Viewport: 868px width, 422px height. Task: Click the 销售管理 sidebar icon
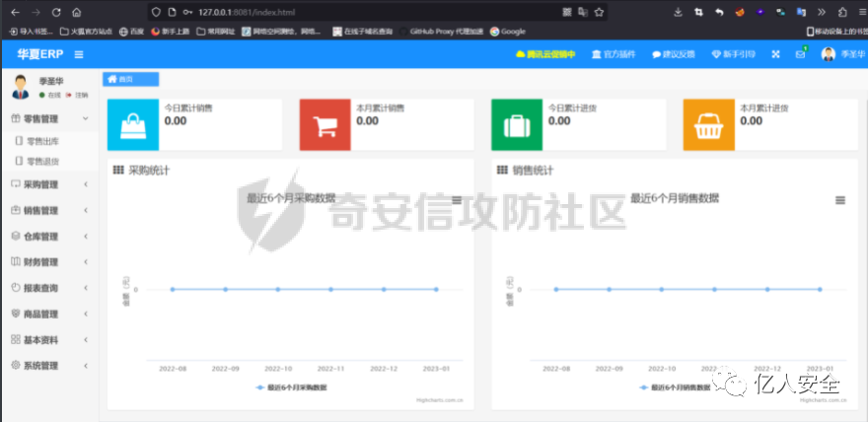pos(16,210)
